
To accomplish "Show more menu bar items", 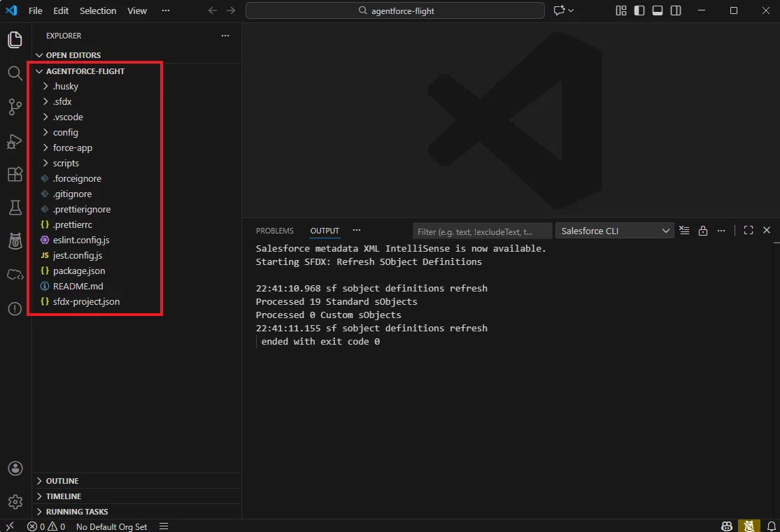I will (x=166, y=10).
